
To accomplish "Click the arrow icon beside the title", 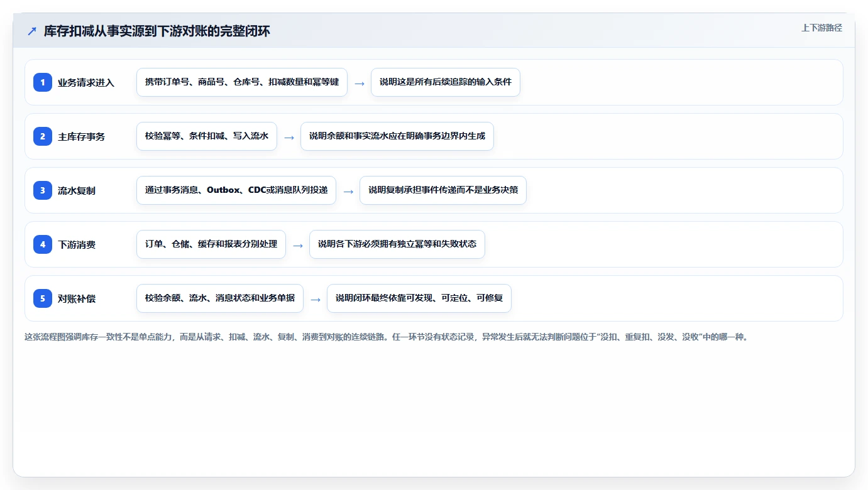I will click(x=32, y=31).
